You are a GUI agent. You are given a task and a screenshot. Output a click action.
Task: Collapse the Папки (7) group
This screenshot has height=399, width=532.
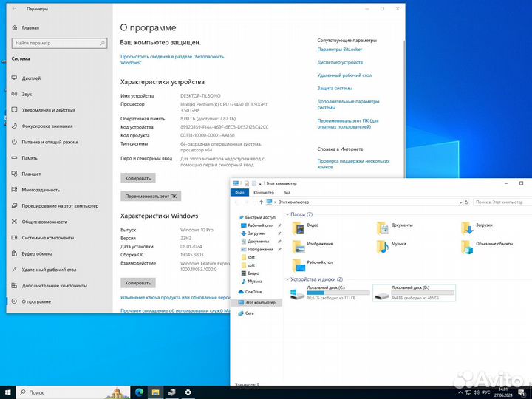pyautogui.click(x=287, y=214)
